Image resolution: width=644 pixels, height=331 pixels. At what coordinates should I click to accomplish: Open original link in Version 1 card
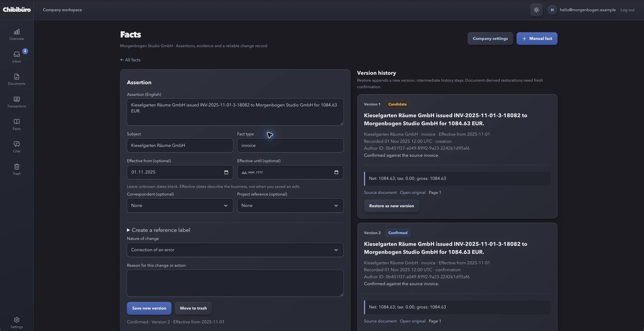[413, 192]
